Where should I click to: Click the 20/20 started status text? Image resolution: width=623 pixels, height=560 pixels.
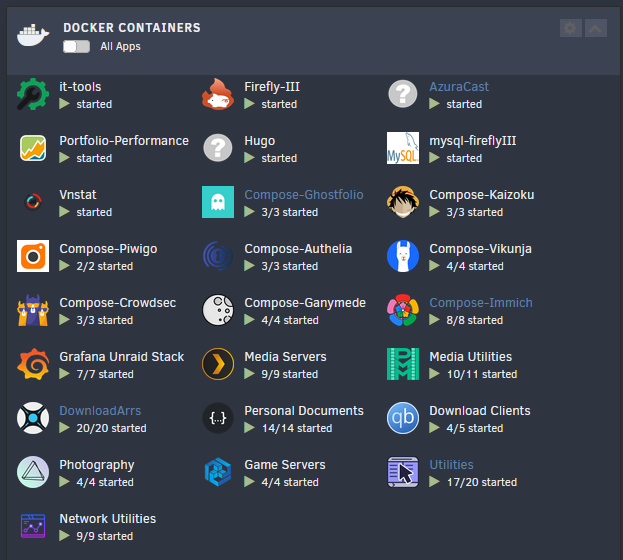[x=112, y=428]
